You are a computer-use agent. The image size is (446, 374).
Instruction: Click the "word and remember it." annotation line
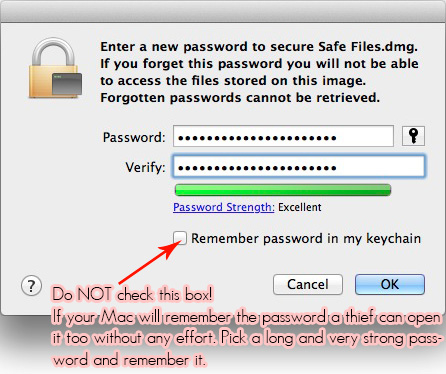(130, 360)
